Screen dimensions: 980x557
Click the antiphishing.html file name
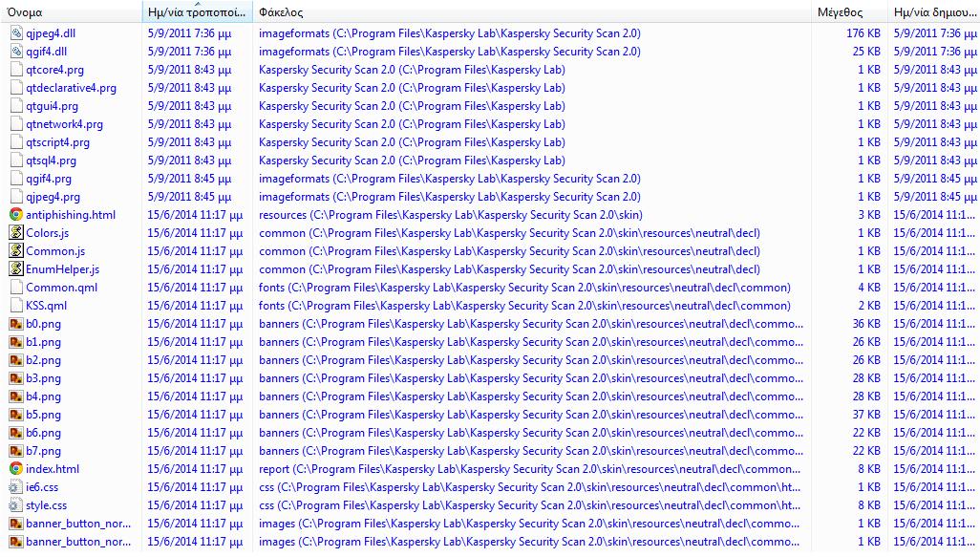tap(71, 214)
